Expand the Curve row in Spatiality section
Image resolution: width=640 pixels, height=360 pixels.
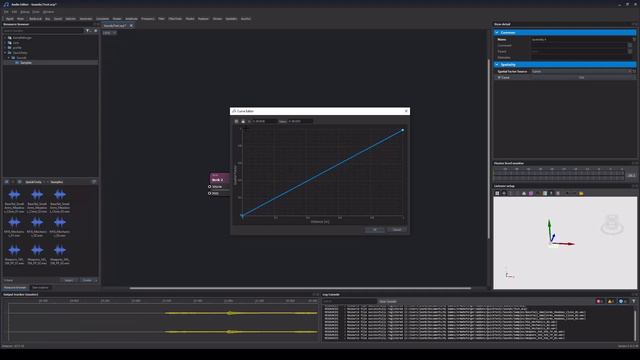tap(499, 78)
